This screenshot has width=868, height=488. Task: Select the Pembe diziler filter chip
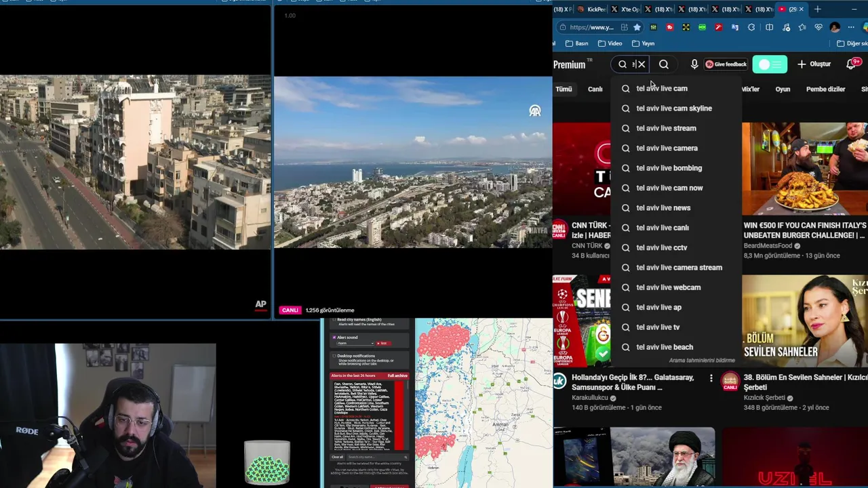coord(825,89)
